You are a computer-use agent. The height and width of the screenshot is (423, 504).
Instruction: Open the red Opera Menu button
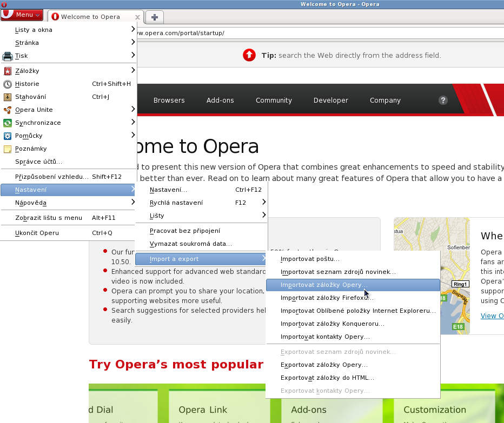22,15
